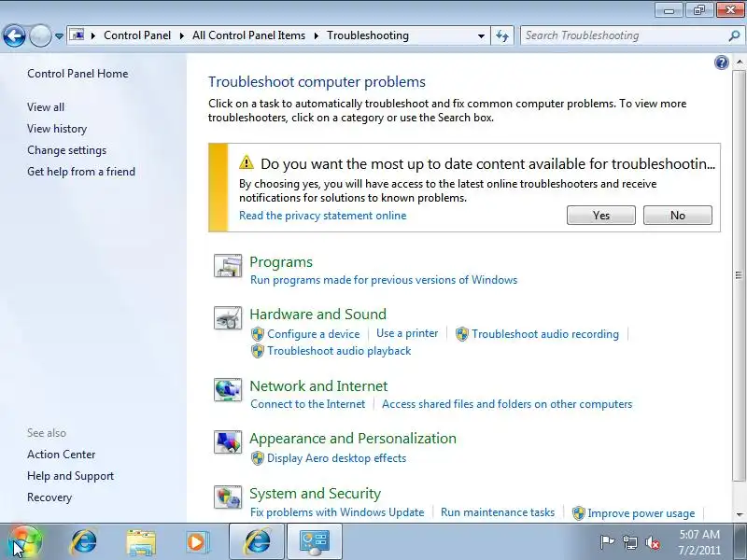Open View all troubleshooters link
This screenshot has width=747, height=560.
pos(46,107)
